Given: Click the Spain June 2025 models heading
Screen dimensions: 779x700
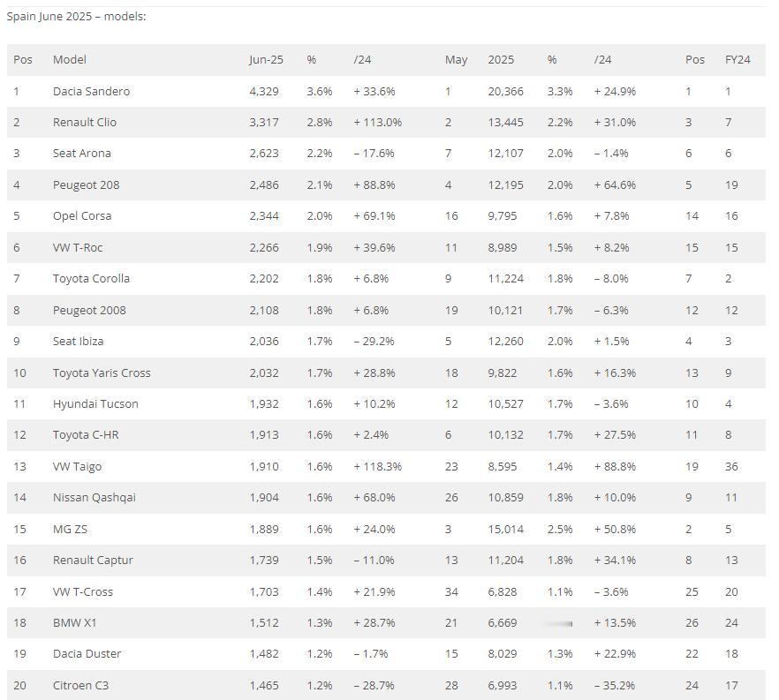Looking at the screenshot, I should click(76, 17).
